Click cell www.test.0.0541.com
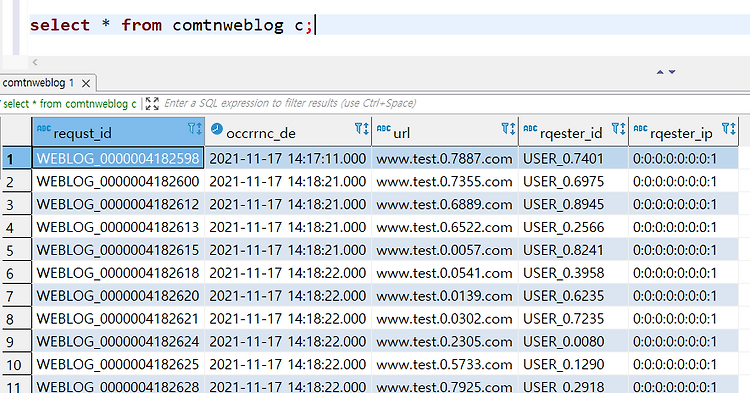 coord(445,273)
